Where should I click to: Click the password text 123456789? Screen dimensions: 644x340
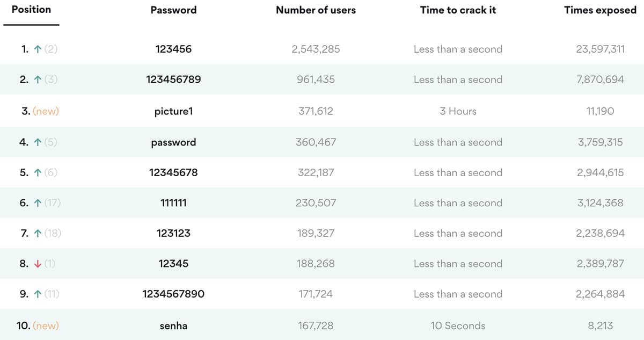pos(173,79)
